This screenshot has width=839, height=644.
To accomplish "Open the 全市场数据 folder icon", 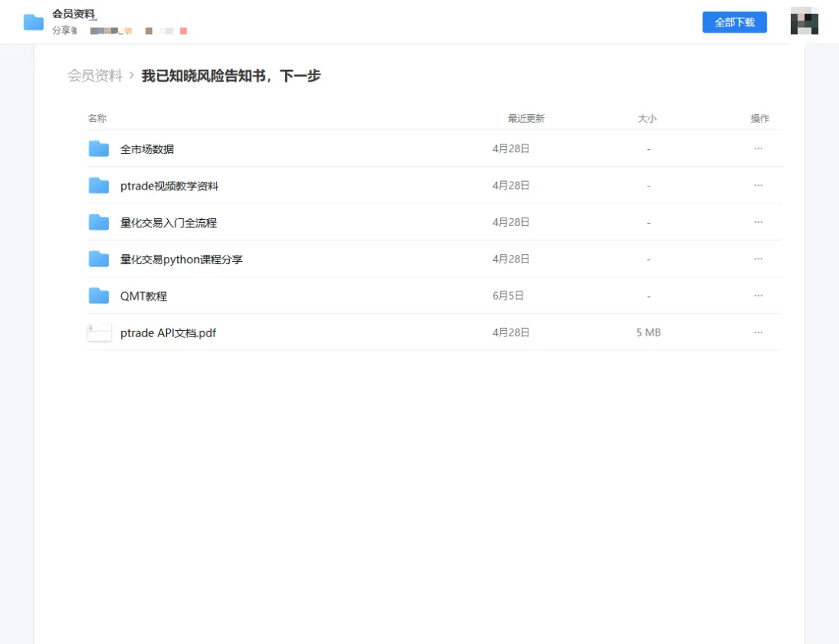I will pyautogui.click(x=99, y=148).
